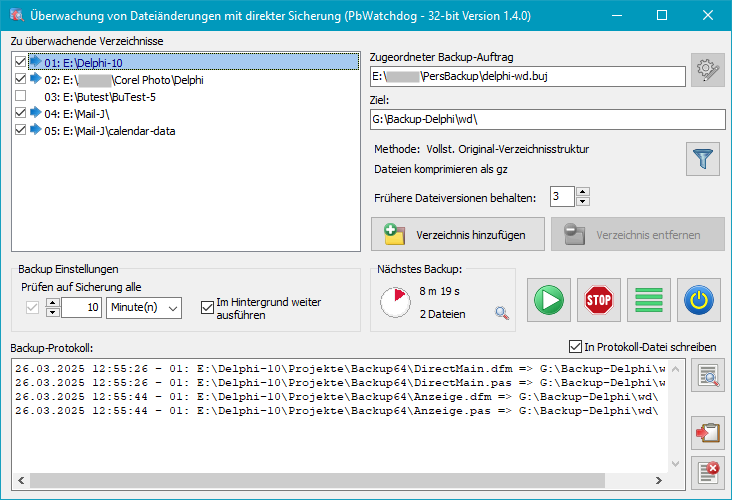
Task: Click 'Dateien komprimieren als gz' text
Action: pos(441,169)
